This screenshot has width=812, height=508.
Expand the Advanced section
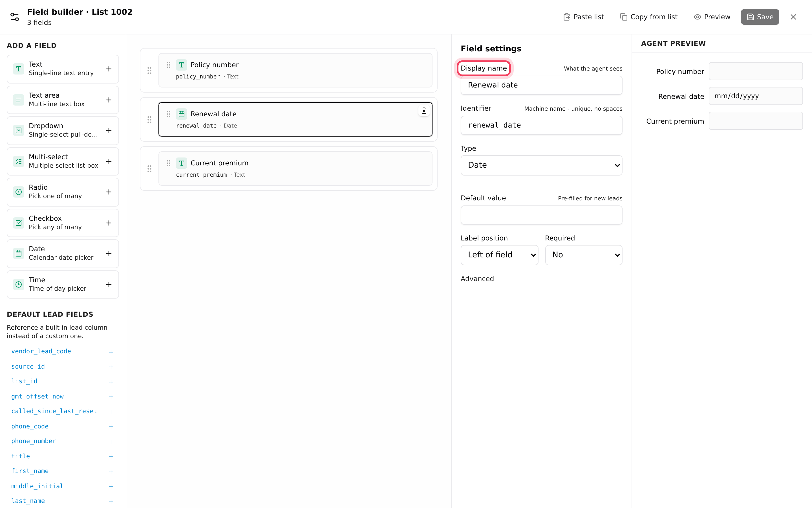[x=477, y=279]
